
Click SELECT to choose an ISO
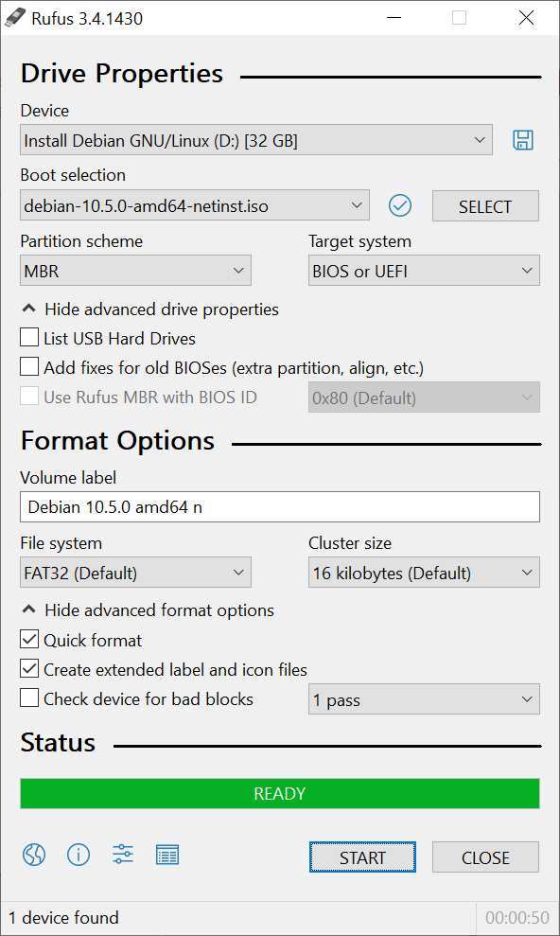pyautogui.click(x=485, y=206)
